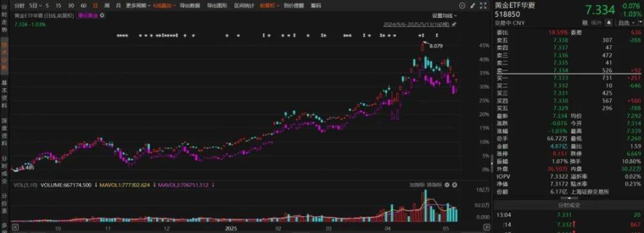Open volume indicator settings gear icon
Viewport: 644px width, 233px height.
tap(447, 185)
